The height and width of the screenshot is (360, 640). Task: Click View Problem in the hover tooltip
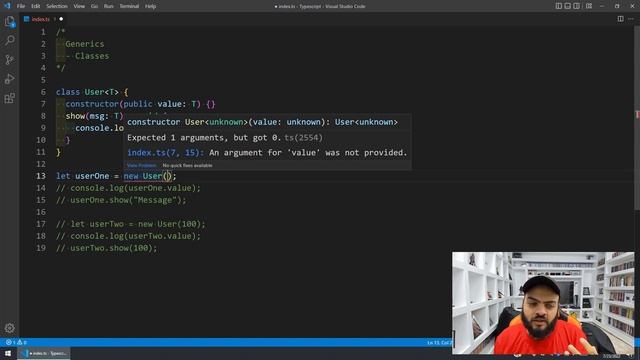click(x=141, y=165)
